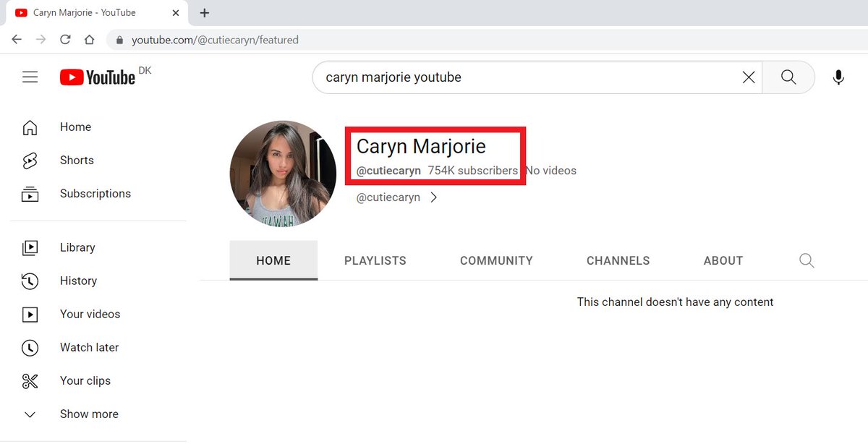The width and height of the screenshot is (868, 444).
Task: Click the channel profile picture
Action: click(x=283, y=174)
